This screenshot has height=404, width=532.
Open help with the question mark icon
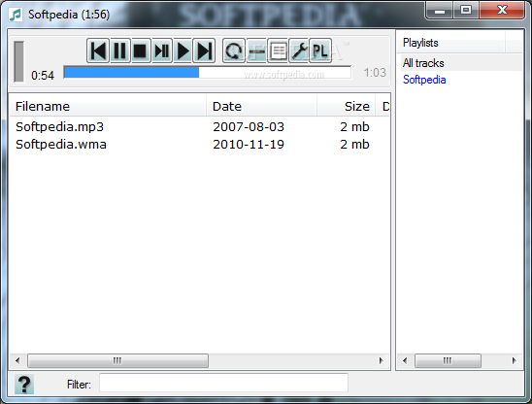pyautogui.click(x=24, y=385)
